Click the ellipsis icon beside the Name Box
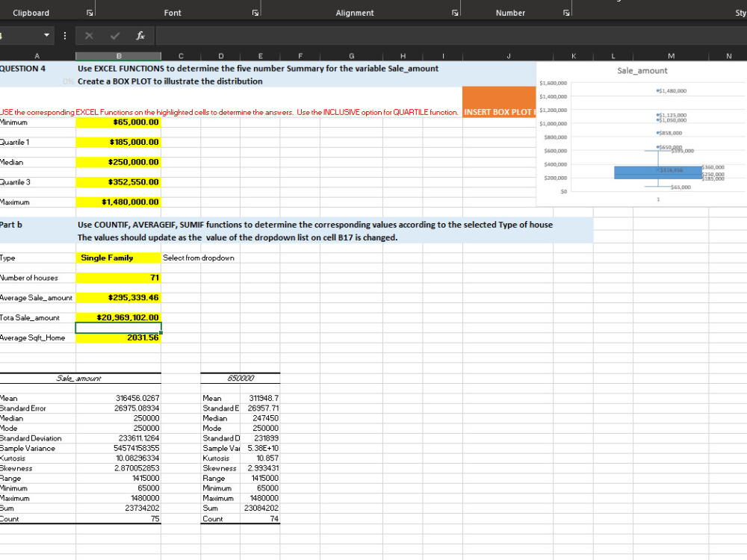747x560 pixels. click(x=64, y=35)
